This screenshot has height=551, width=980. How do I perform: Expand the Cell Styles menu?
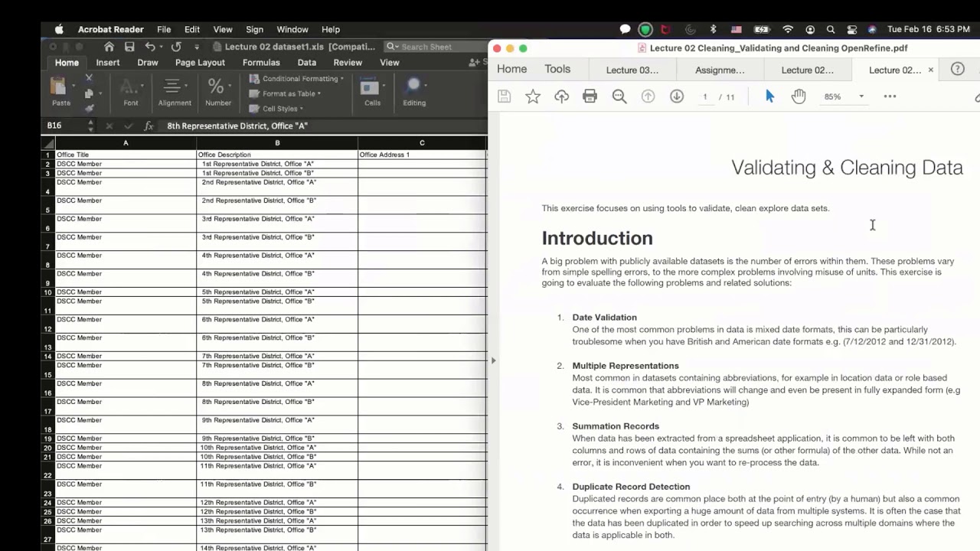coord(277,109)
